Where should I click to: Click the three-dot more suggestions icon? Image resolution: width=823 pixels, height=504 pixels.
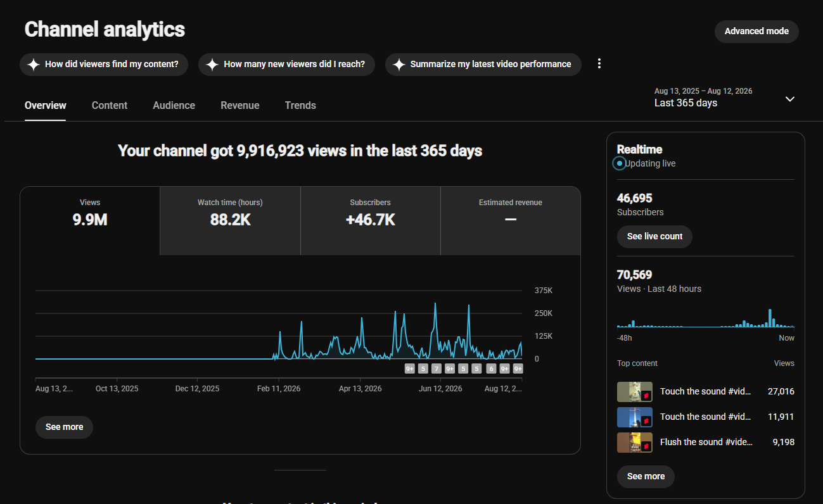[599, 64]
